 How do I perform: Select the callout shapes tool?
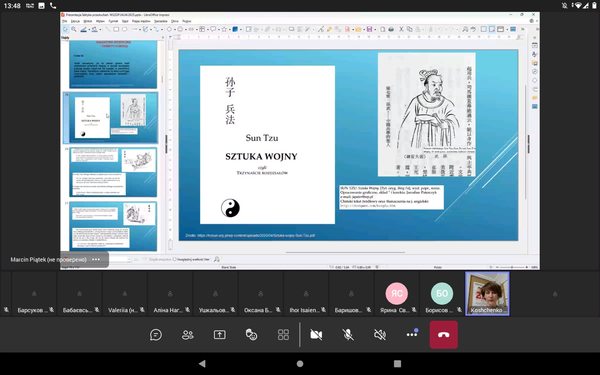coord(213,29)
